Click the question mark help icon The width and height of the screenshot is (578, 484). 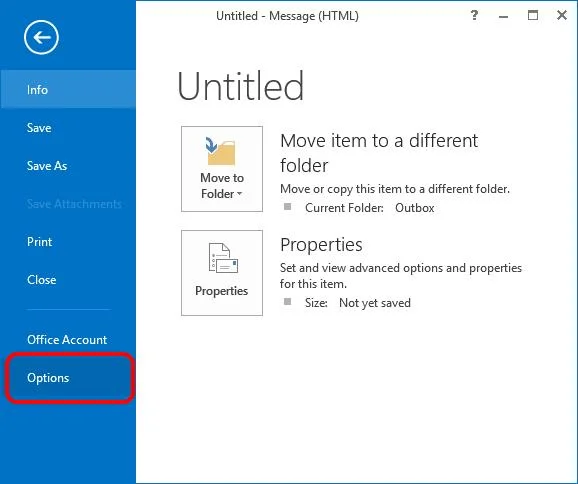click(474, 15)
